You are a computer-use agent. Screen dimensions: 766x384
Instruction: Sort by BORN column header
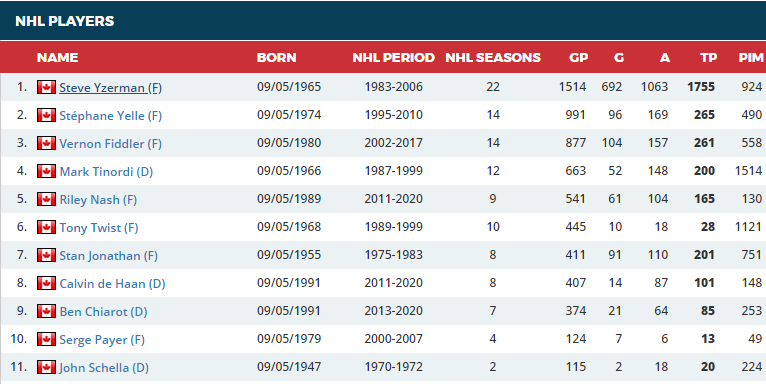277,58
